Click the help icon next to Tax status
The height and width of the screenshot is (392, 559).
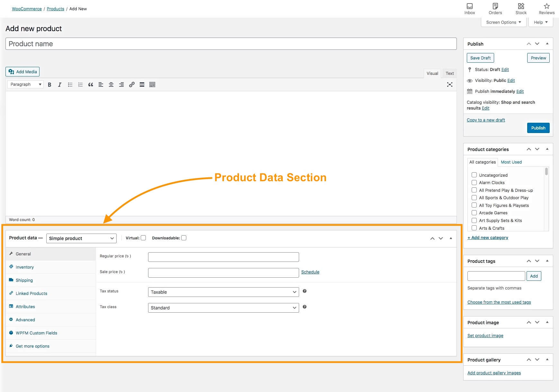305,291
